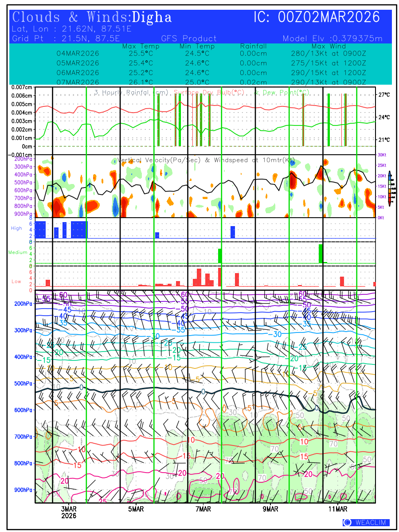Click the IC: 00Z02MAR2026 initial condition text
The width and height of the screenshot is (399, 532).
click(x=317, y=17)
